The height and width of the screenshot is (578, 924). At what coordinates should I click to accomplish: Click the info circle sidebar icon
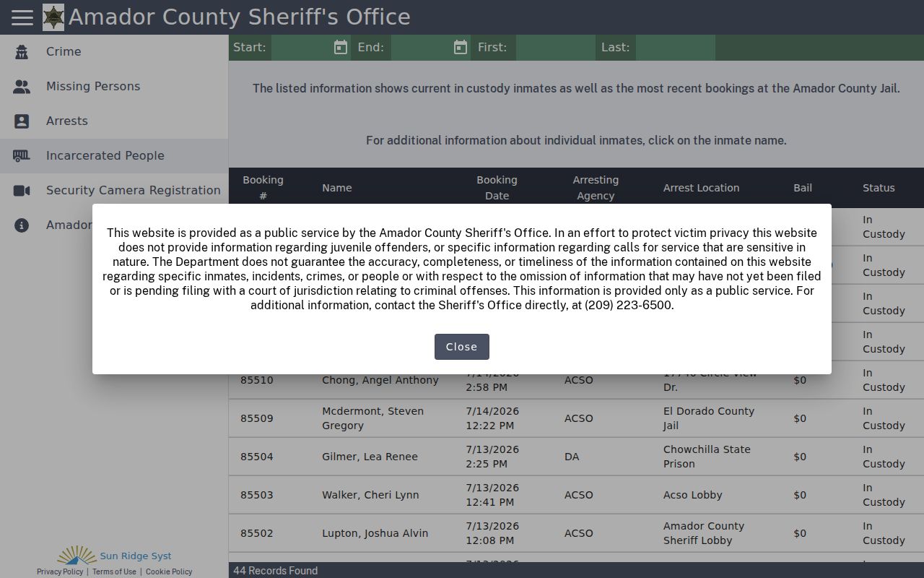[x=22, y=225]
